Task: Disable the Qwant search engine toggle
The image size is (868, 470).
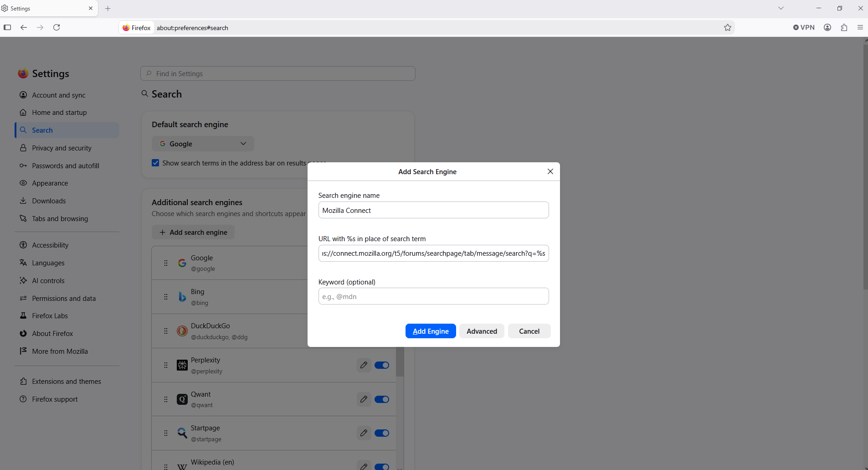Action: click(382, 399)
